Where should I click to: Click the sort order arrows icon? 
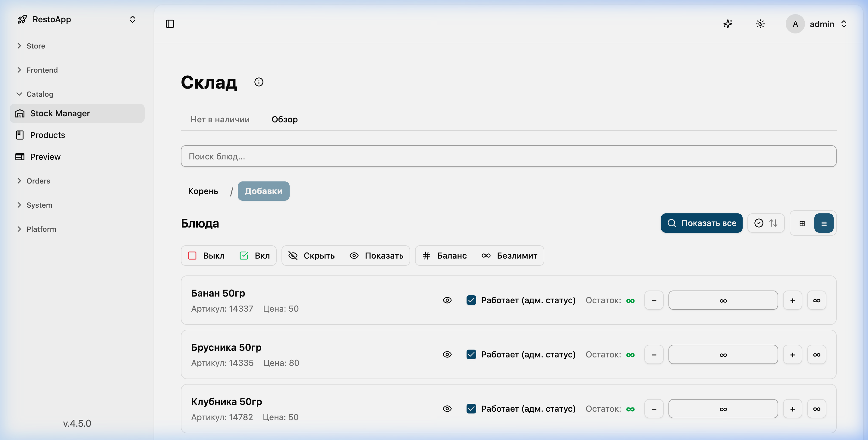774,223
